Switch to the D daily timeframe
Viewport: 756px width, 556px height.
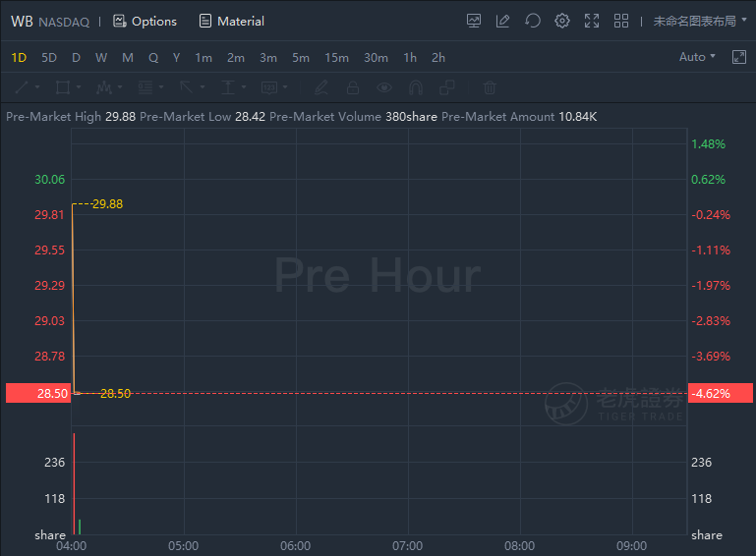pos(76,58)
